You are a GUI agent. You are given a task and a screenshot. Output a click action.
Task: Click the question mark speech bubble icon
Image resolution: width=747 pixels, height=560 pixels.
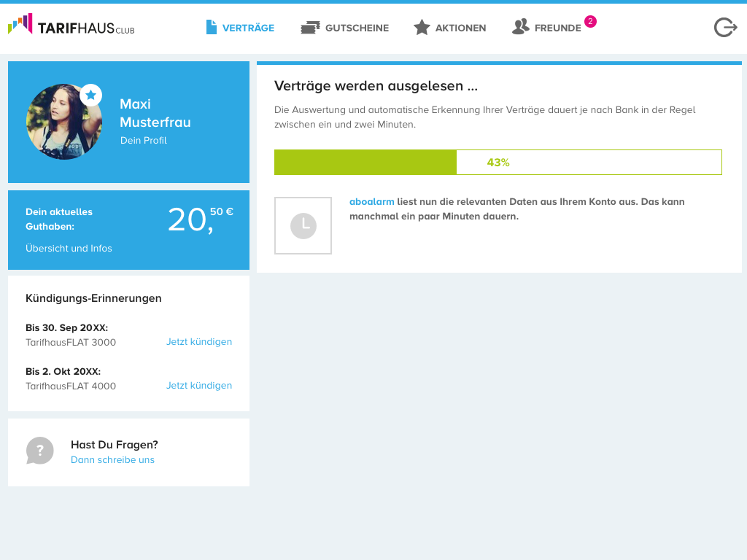[40, 451]
